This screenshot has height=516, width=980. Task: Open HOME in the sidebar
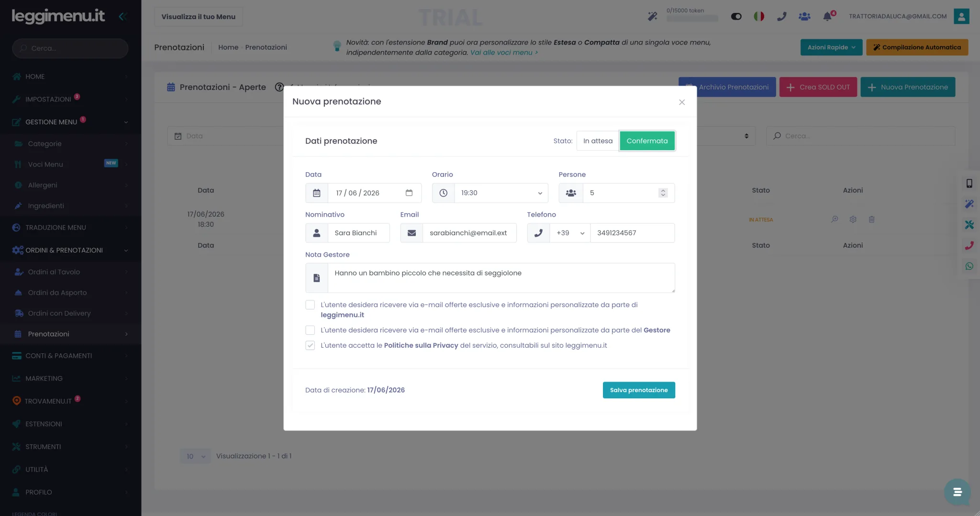70,77
